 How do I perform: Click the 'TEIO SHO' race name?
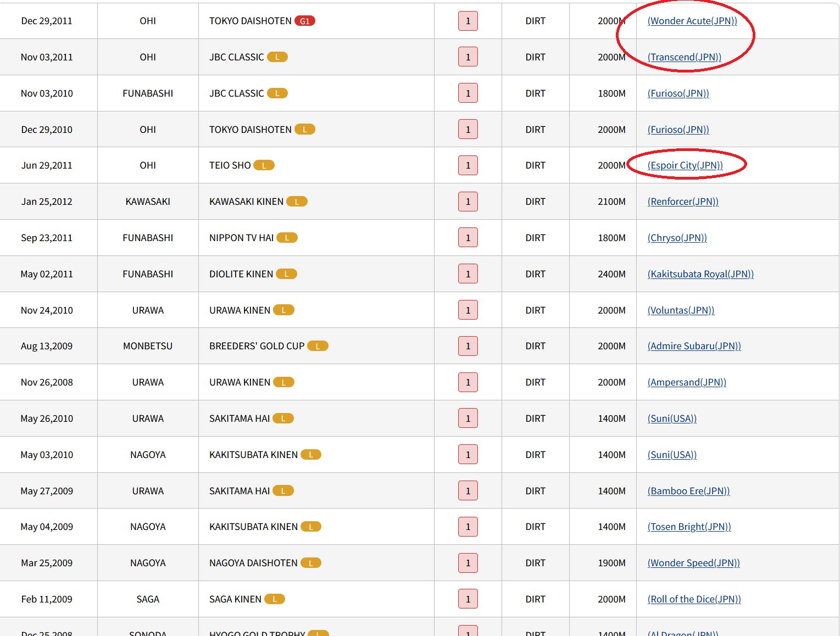point(230,165)
